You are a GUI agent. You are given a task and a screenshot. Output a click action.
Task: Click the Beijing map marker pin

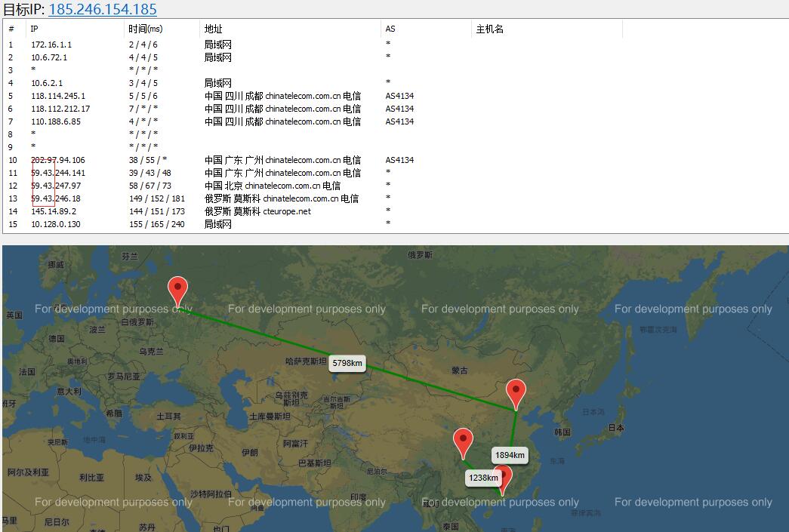point(516,395)
